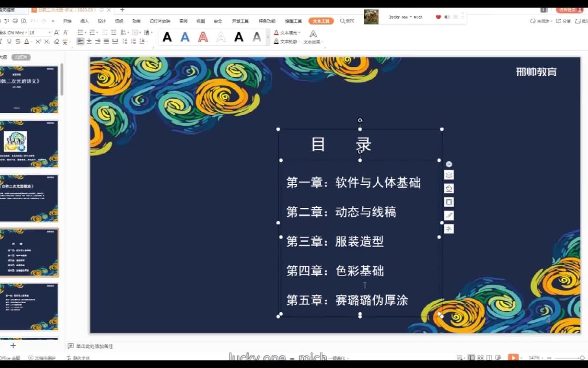Screen dimensions: 588x368
Task: Switch to the 开发工具 tab
Action: tap(240, 21)
